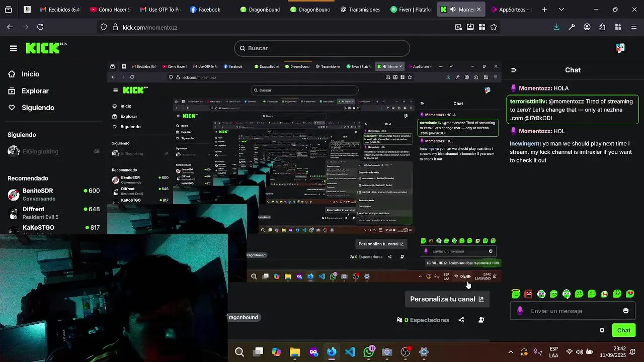Go to the Inicio home icon
The height and width of the screenshot is (362, 644).
pos(12,74)
